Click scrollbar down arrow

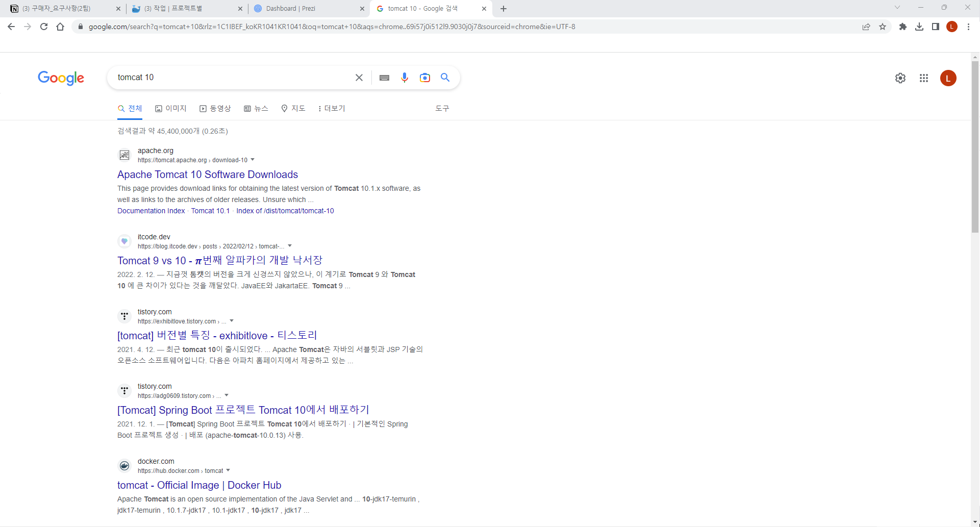point(975,522)
